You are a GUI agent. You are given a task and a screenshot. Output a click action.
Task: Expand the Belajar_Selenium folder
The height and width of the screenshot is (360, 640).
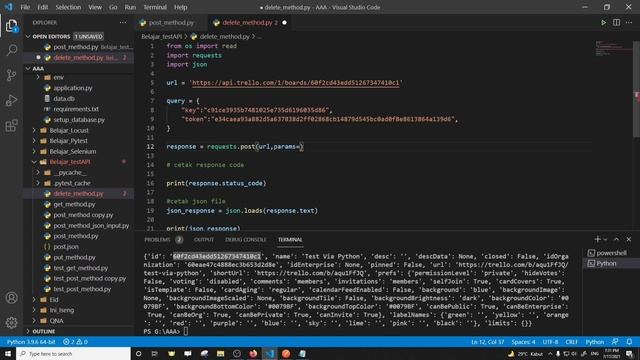pyautogui.click(x=34, y=151)
